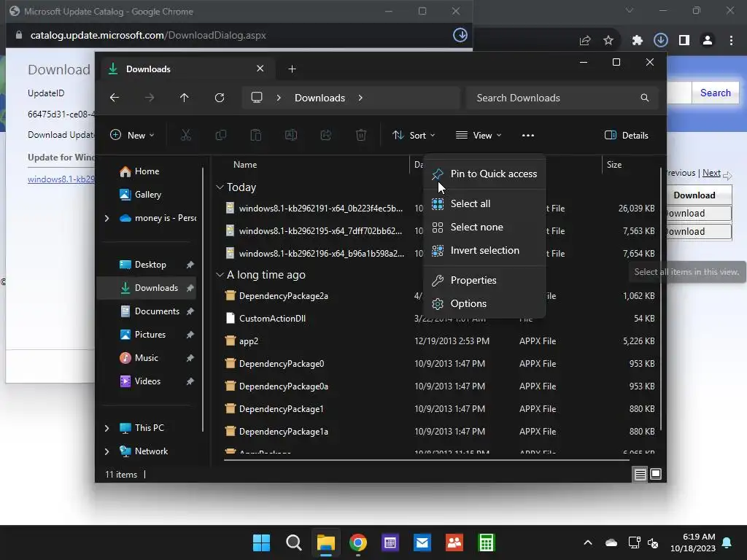747x560 pixels.
Task: Click chevron after Downloads in address bar
Action: pos(360,98)
